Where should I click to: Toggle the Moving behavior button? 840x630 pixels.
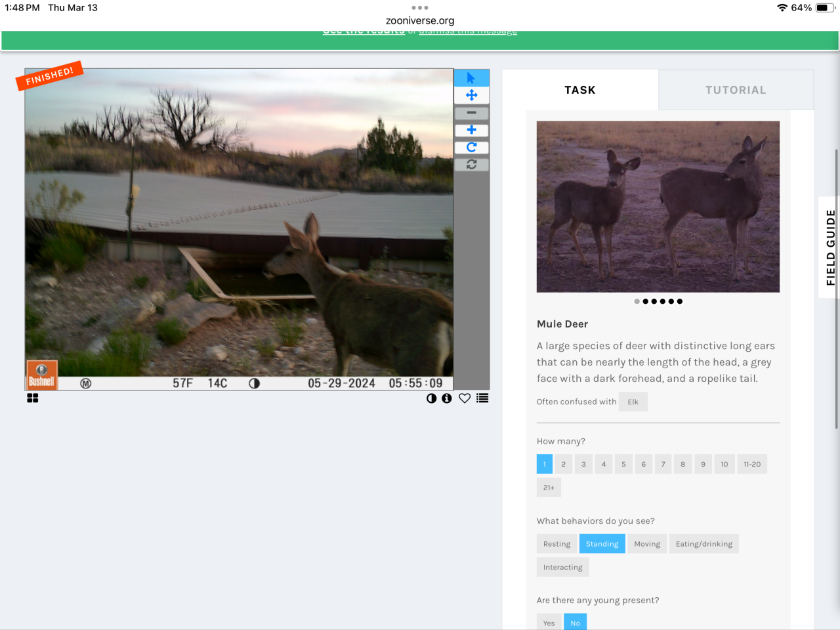[647, 544]
